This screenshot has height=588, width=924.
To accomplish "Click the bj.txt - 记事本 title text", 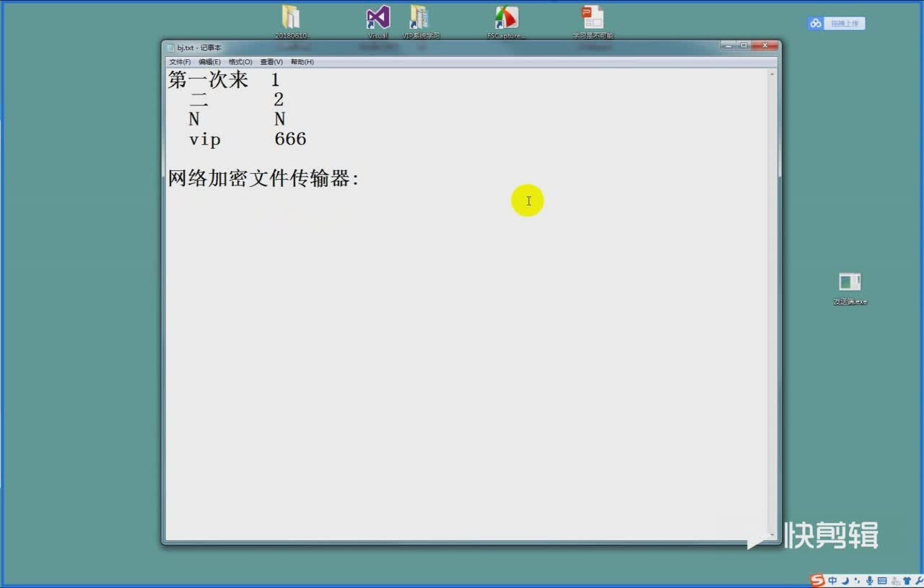I will pos(200,48).
